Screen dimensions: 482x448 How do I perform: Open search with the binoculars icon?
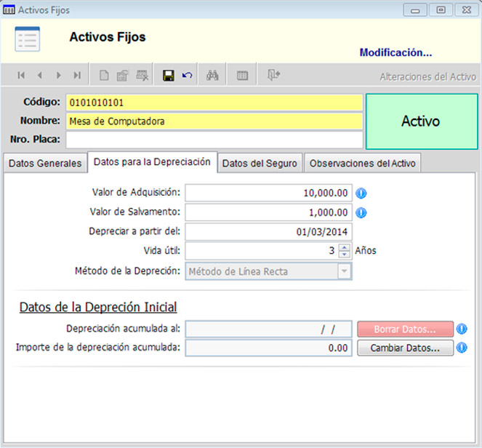coord(213,76)
